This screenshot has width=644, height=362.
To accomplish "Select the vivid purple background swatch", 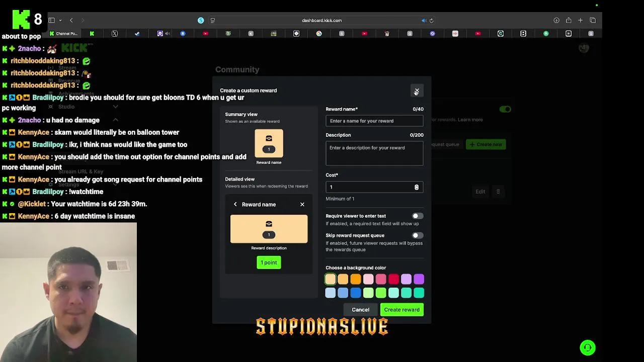I will pos(419,279).
